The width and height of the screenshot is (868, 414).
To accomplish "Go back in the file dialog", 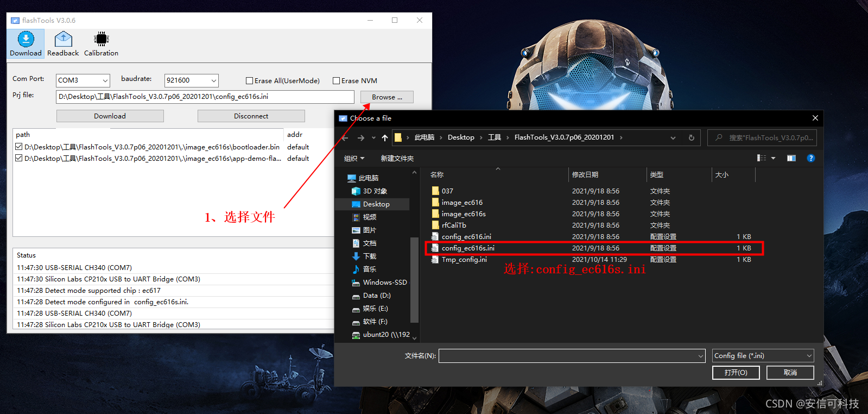I will pos(345,138).
